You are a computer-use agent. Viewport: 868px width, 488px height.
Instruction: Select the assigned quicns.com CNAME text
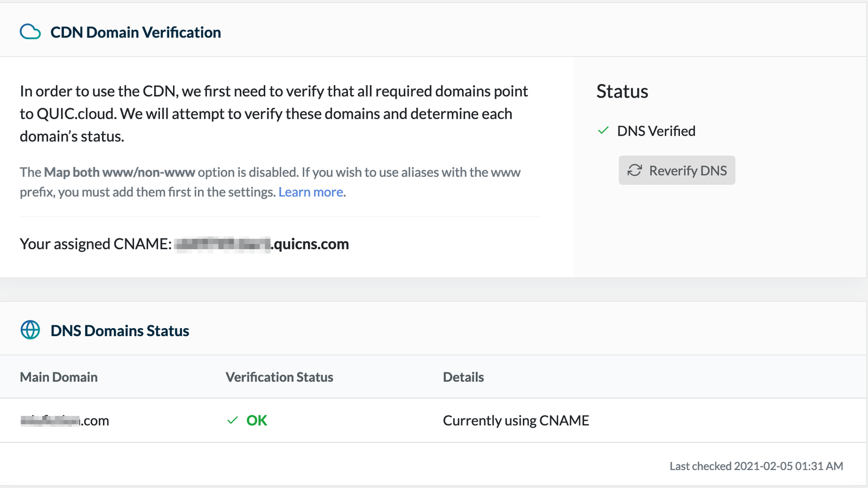tap(262, 244)
